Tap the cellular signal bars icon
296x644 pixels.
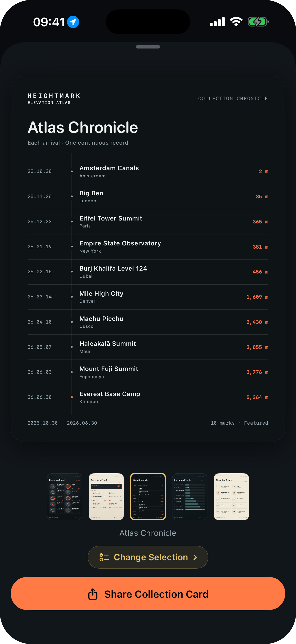[217, 22]
